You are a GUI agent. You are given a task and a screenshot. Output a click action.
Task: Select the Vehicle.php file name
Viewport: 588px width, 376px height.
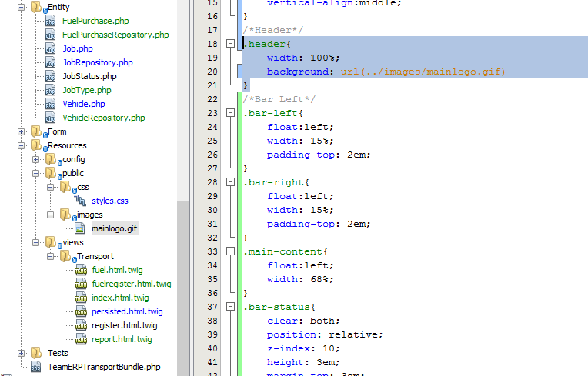click(x=84, y=104)
